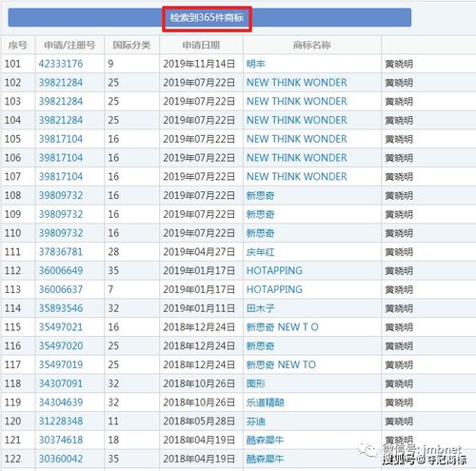
Task: Open number 39817104 in row 107
Action: point(61,177)
